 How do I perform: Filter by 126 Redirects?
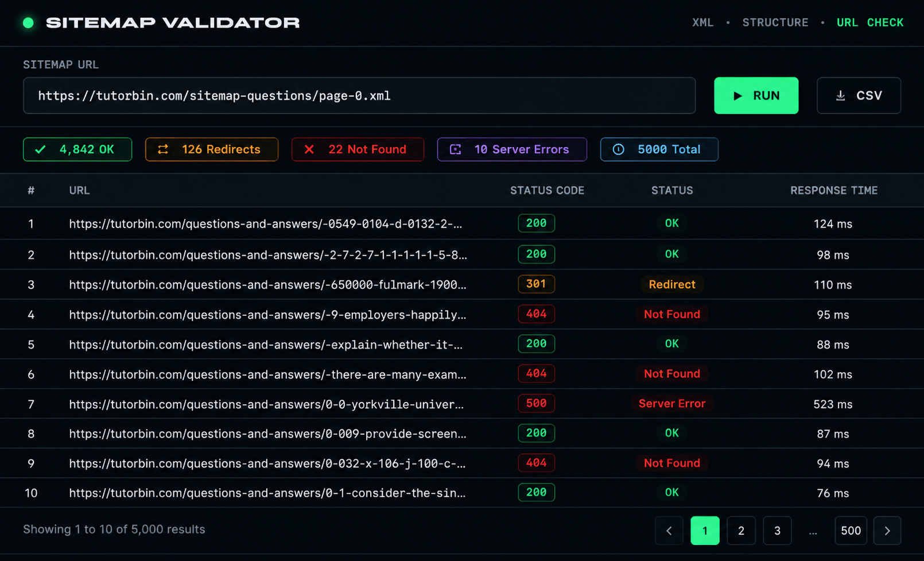click(212, 149)
